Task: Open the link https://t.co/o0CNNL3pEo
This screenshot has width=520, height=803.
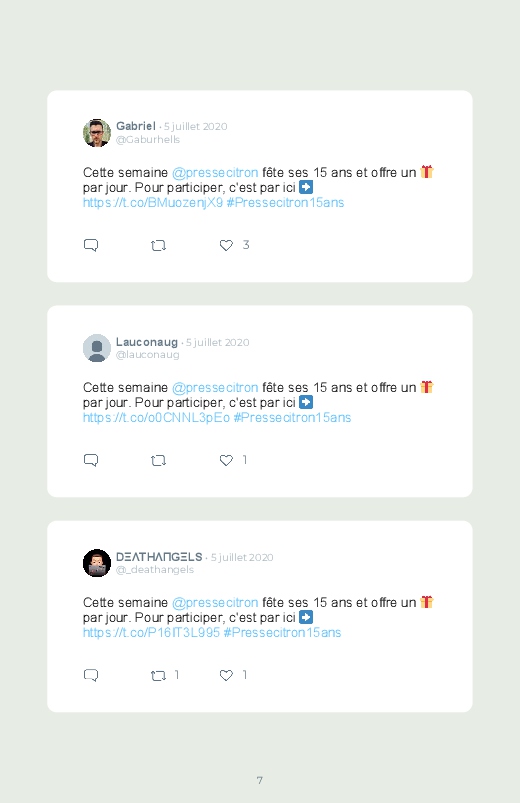Action: [x=156, y=418]
